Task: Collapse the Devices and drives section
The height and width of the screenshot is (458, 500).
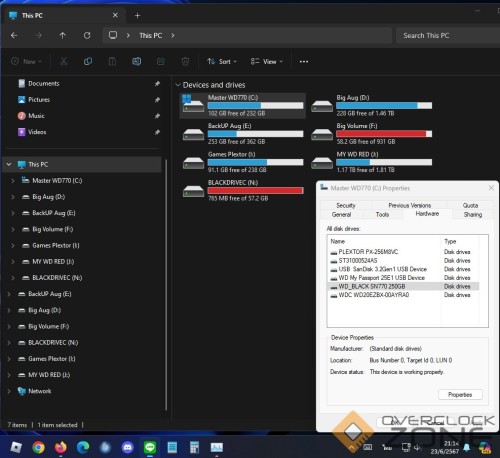Action: click(178, 85)
